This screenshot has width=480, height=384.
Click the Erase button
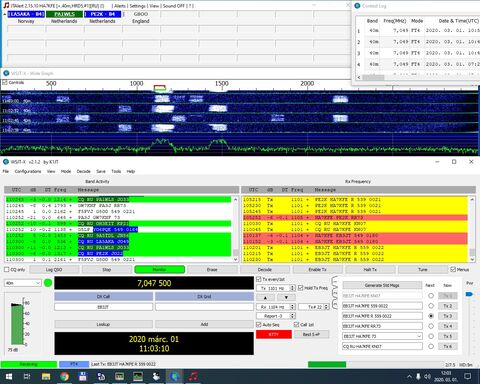point(212,269)
